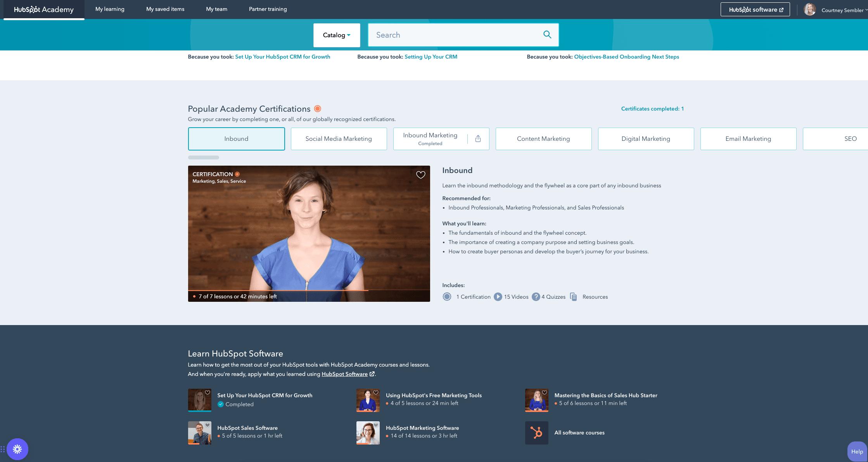Open Partner training section
The width and height of the screenshot is (868, 462).
click(x=268, y=9)
